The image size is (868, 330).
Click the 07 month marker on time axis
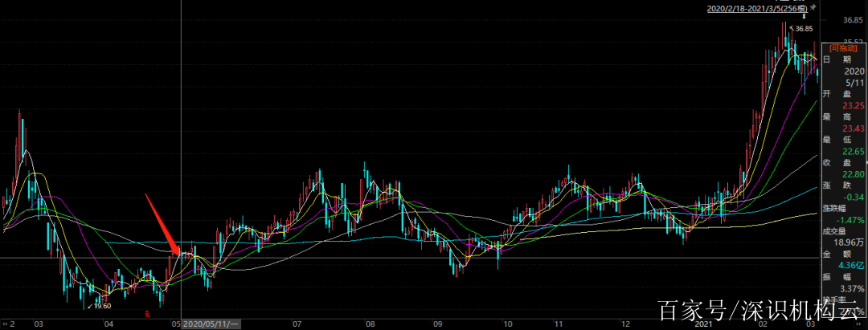tap(297, 324)
